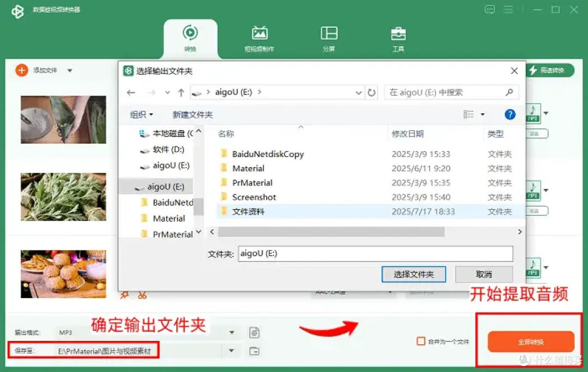Sort by the Name column header

(226, 134)
